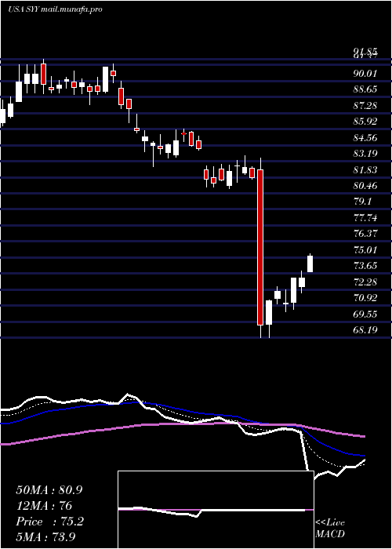Click the 81.83 price axis label
The width and height of the screenshot is (392, 549).
pos(366,170)
